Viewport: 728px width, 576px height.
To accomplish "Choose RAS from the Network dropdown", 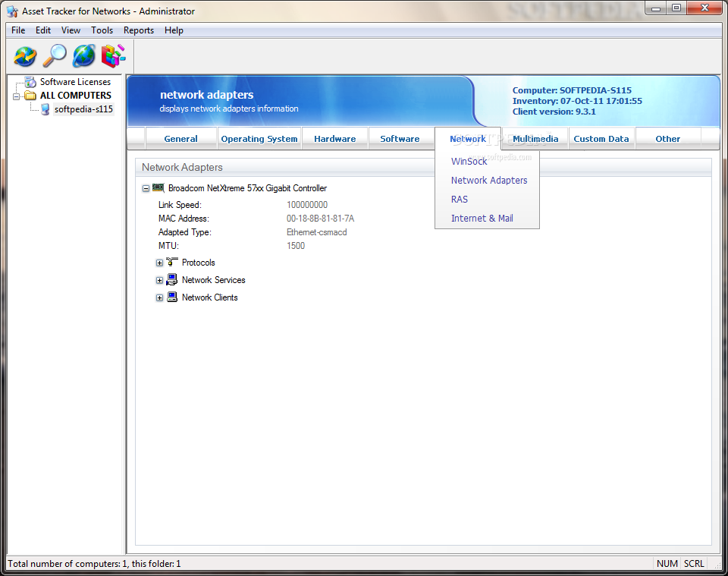I will (x=460, y=200).
